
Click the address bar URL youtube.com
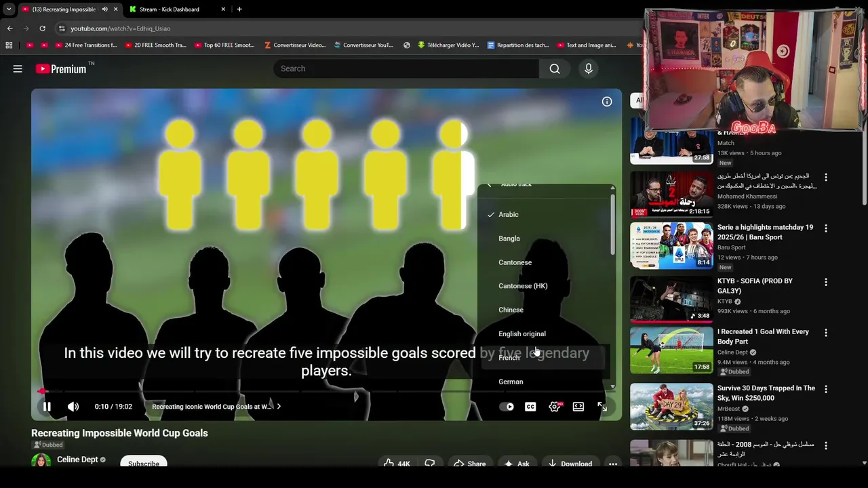pos(121,28)
